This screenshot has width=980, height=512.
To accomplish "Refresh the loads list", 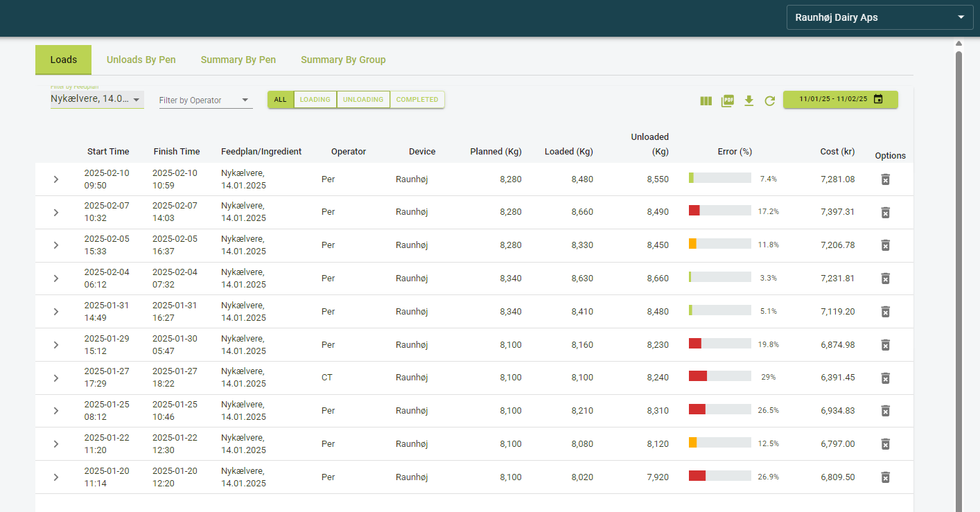I will [x=769, y=100].
